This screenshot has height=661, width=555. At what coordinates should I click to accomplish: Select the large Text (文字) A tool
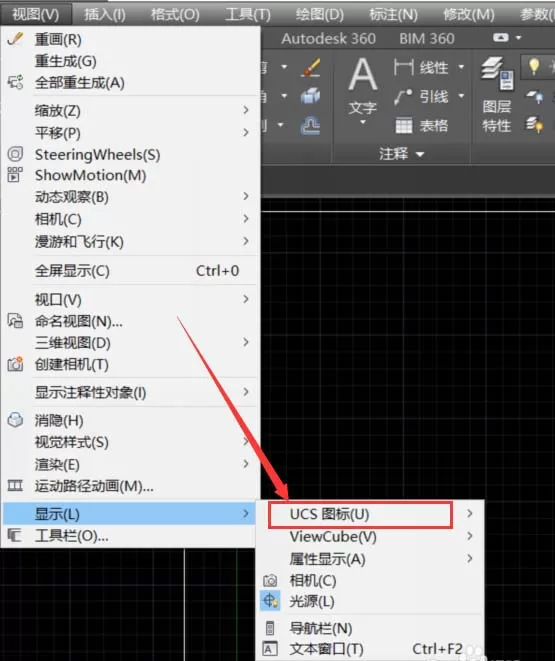363,74
